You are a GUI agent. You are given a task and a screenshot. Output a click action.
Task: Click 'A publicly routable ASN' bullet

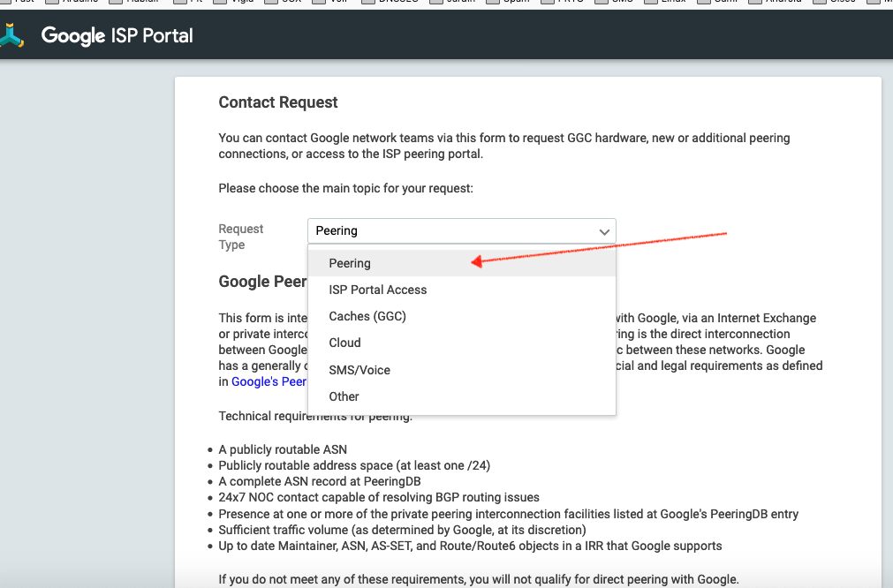pyautogui.click(x=283, y=449)
